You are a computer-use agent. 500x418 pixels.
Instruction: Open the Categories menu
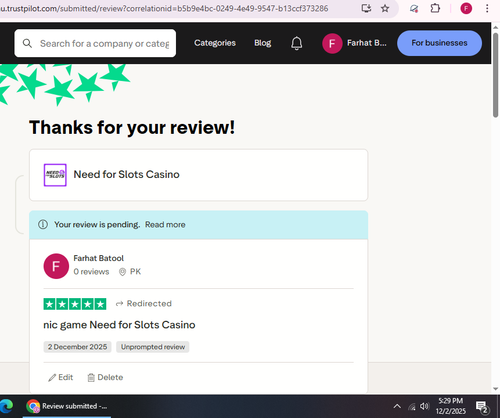click(x=215, y=43)
